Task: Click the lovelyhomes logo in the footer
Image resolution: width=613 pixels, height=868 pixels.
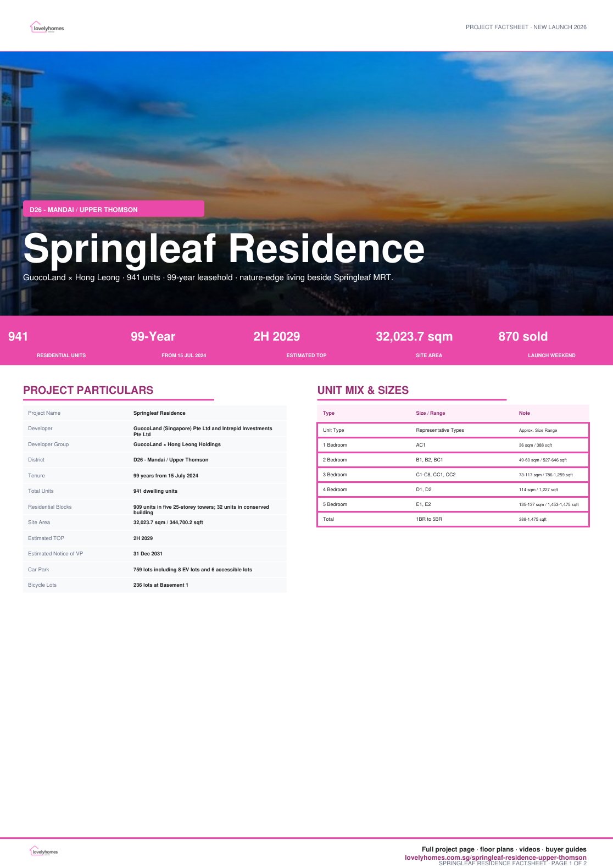Action: click(x=44, y=851)
